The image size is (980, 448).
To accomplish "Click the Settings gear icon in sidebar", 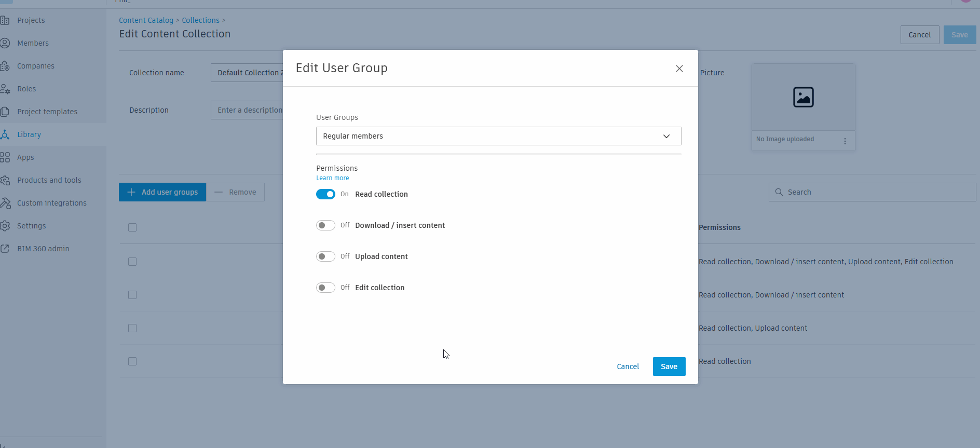I will [6, 226].
